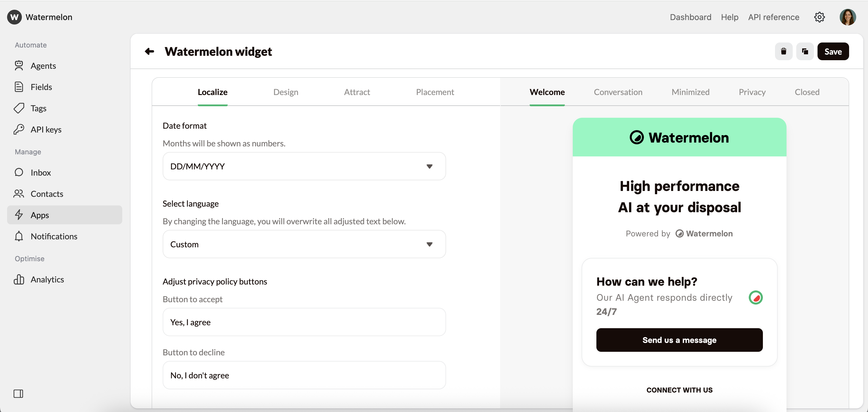
Task: Delete the widget using the trash icon
Action: pyautogui.click(x=784, y=51)
